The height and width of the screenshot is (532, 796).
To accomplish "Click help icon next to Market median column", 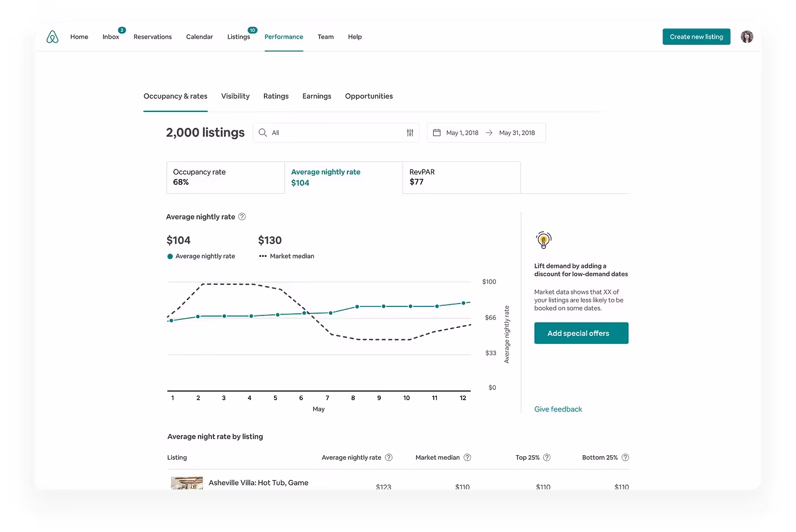I will (467, 458).
